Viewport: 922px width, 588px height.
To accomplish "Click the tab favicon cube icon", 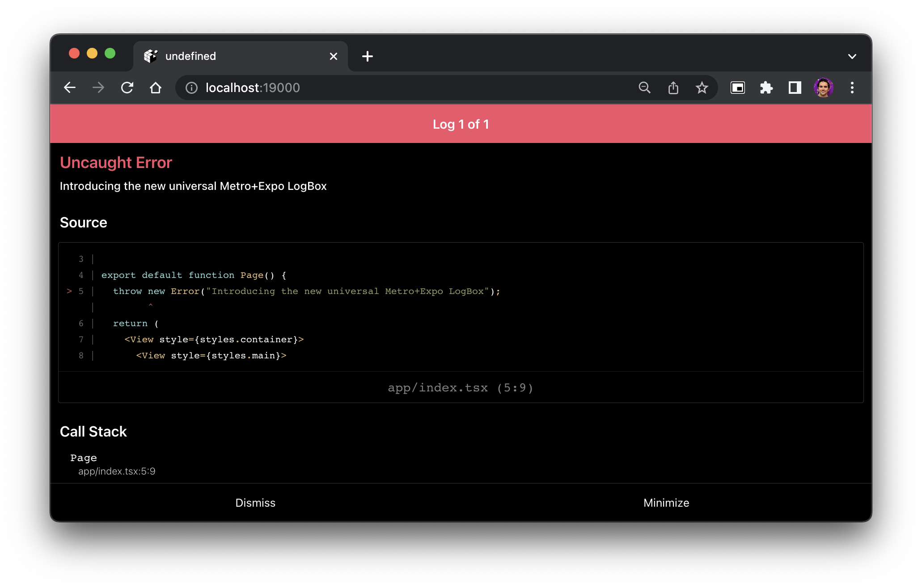I will click(151, 56).
